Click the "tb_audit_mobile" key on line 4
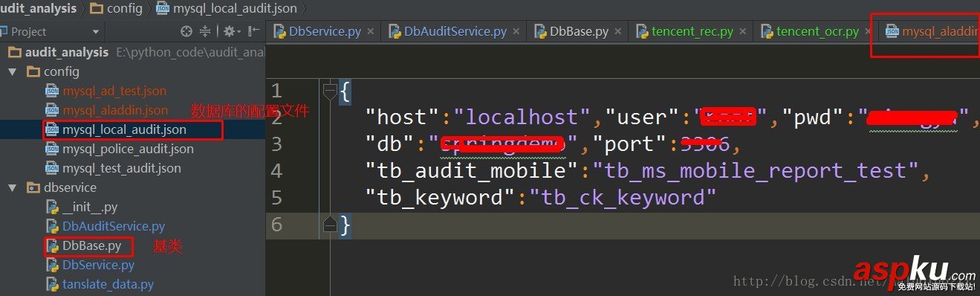980x296 pixels. click(x=473, y=170)
